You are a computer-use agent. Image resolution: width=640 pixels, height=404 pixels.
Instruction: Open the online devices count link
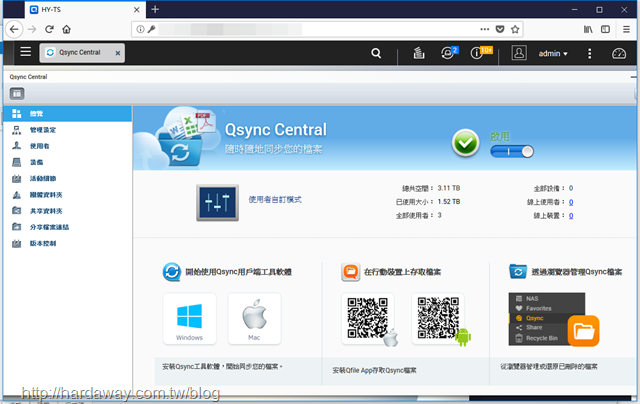point(571,215)
